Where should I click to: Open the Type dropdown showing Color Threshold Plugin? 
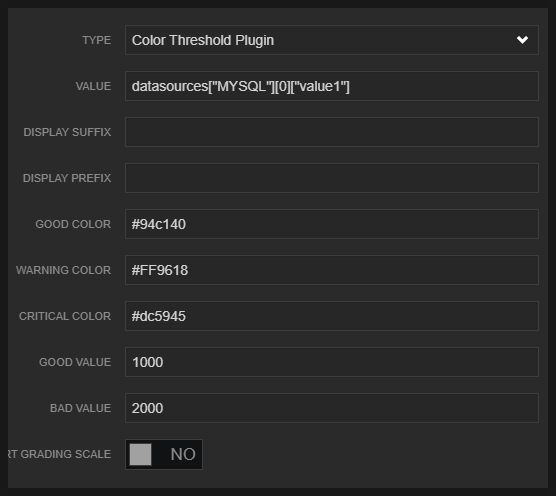pyautogui.click(x=332, y=40)
